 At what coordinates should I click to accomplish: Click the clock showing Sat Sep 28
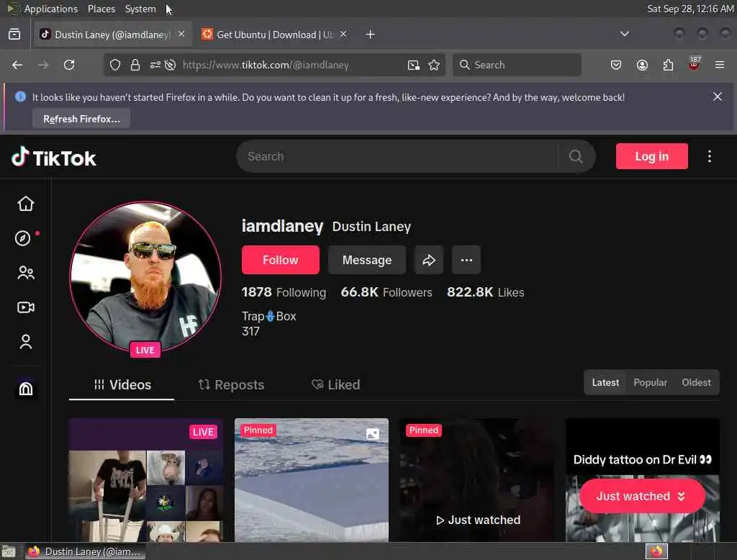point(690,9)
